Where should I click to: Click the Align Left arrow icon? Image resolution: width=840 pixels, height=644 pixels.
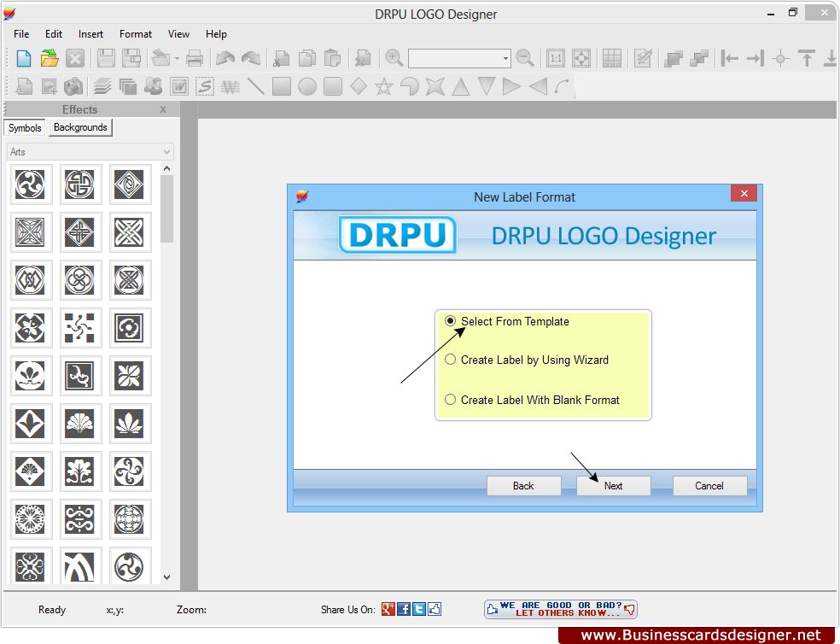(730, 58)
